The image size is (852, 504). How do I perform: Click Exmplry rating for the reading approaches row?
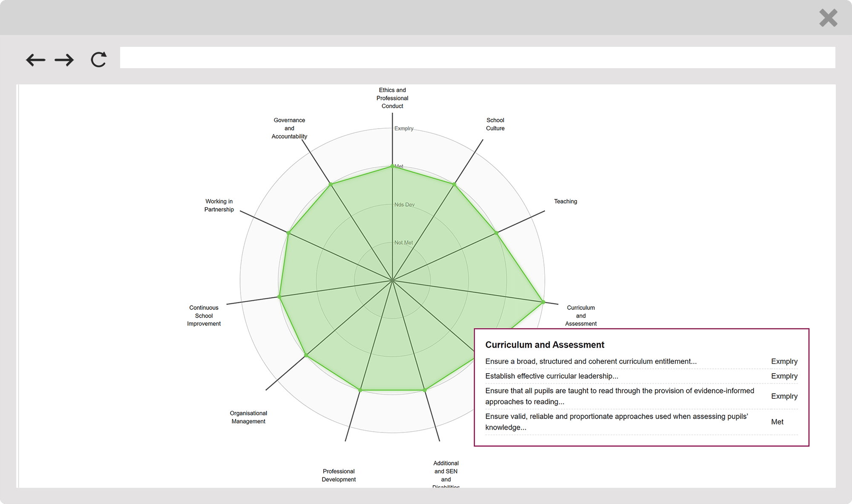(x=784, y=396)
